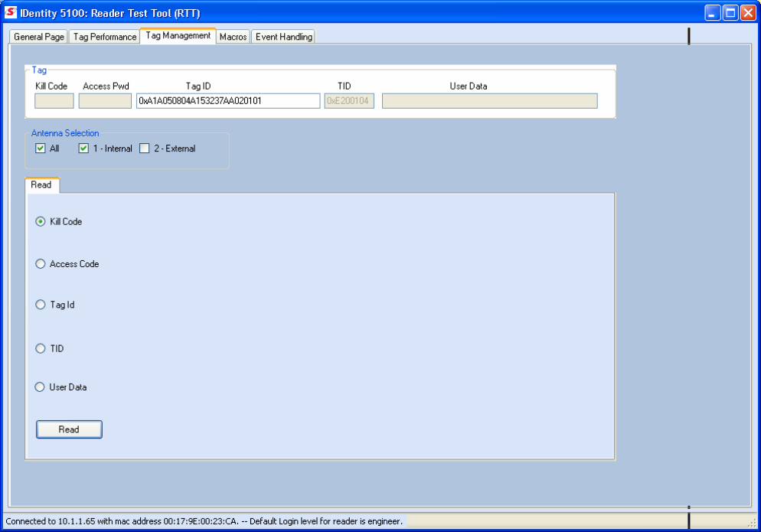
Task: Click the window resize grip in status bar
Action: (x=752, y=523)
